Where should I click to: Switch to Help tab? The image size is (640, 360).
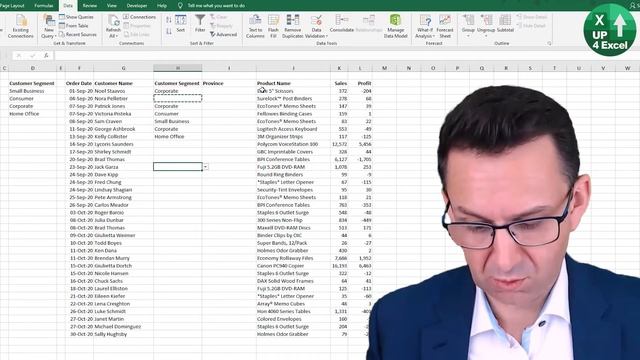162,6
